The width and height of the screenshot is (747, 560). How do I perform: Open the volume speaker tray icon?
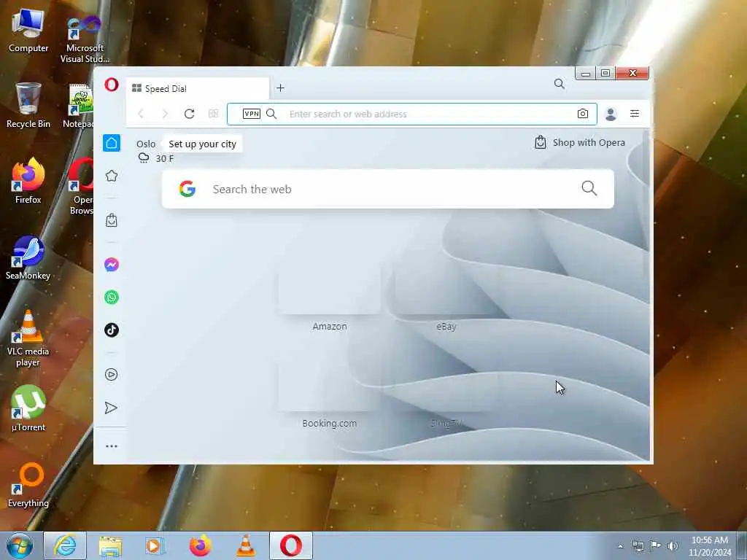point(673,546)
